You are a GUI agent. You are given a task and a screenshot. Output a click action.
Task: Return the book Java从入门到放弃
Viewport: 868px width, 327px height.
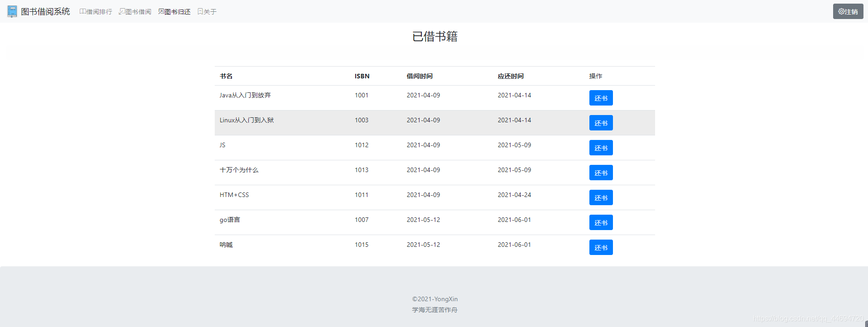pos(601,98)
